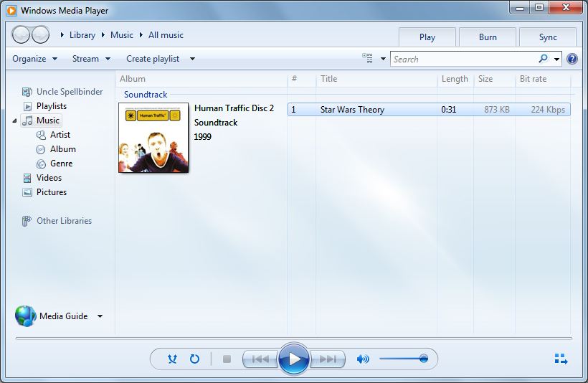Collapse the Music tree node arrow
The width and height of the screenshot is (588, 383).
tap(14, 120)
